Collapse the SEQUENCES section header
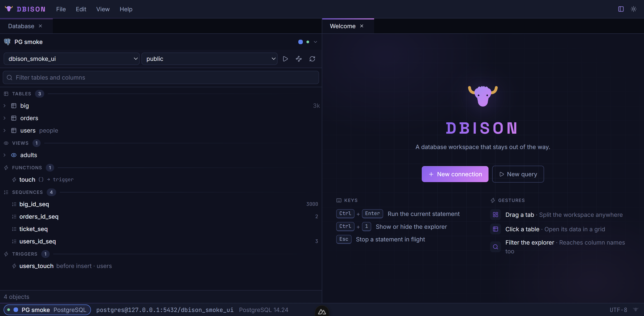The height and width of the screenshot is (316, 644). click(161, 192)
